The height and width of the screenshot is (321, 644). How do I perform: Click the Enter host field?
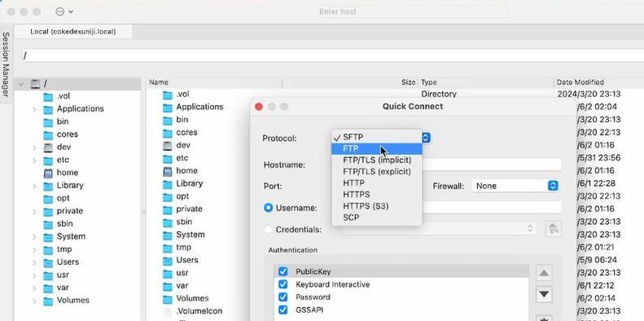click(412, 11)
